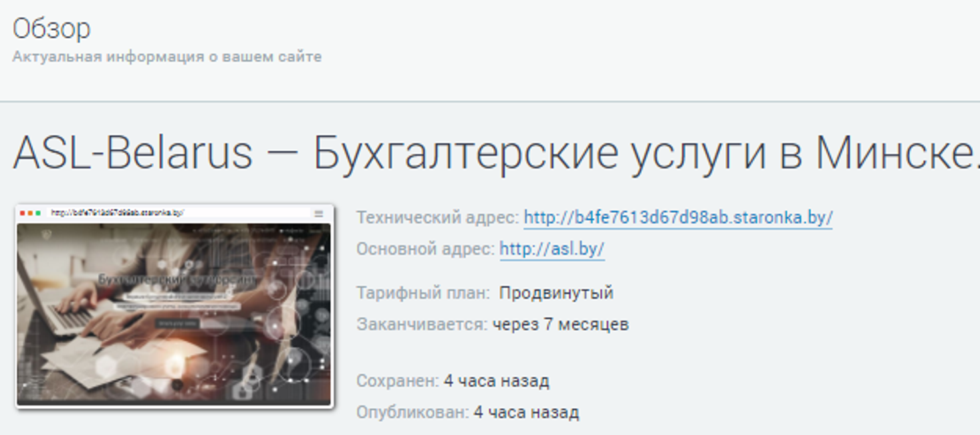
Task: Click 'через 7 месяцев' expiration value
Action: click(x=561, y=325)
